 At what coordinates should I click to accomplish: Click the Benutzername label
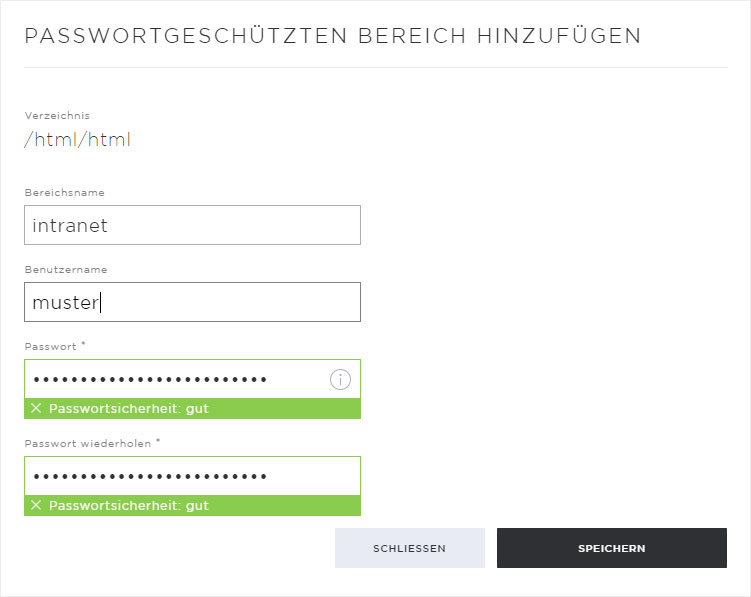[66, 270]
